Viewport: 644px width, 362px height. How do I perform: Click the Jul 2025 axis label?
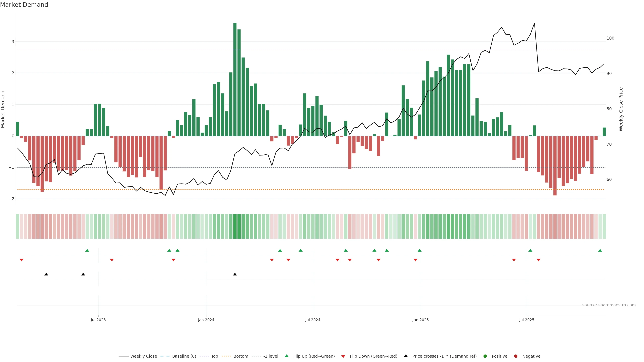coord(526,320)
